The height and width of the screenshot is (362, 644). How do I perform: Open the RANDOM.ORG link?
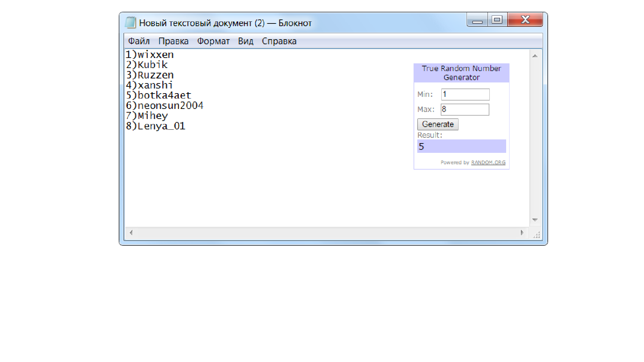pyautogui.click(x=488, y=163)
